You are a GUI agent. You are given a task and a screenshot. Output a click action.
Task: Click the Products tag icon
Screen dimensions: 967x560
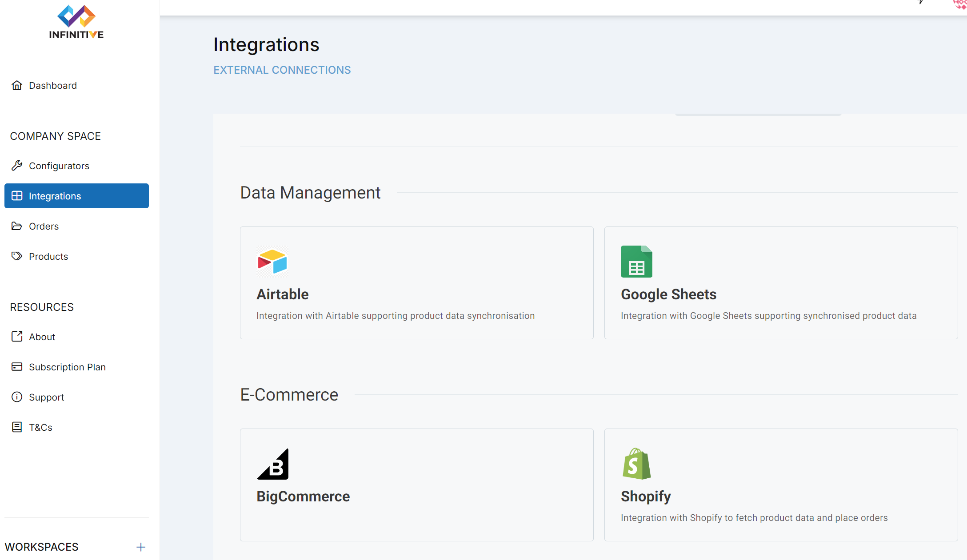point(17,256)
